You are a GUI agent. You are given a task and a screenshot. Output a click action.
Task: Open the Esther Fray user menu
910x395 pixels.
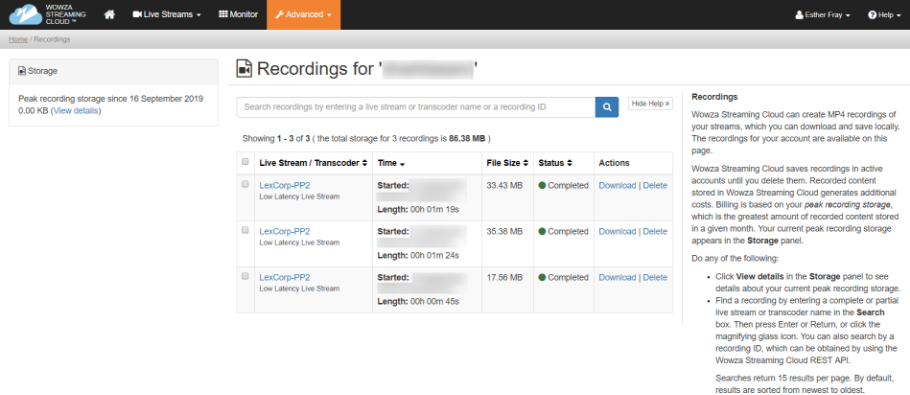pyautogui.click(x=822, y=15)
